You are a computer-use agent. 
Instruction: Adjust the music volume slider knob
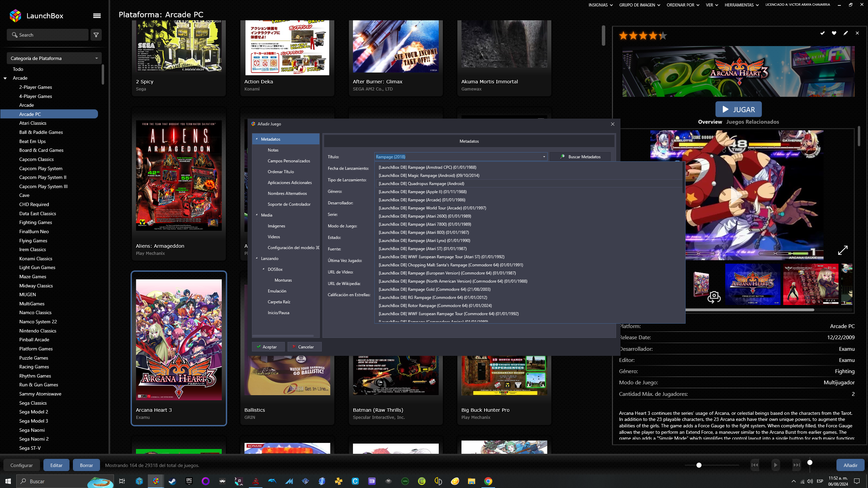click(x=810, y=463)
